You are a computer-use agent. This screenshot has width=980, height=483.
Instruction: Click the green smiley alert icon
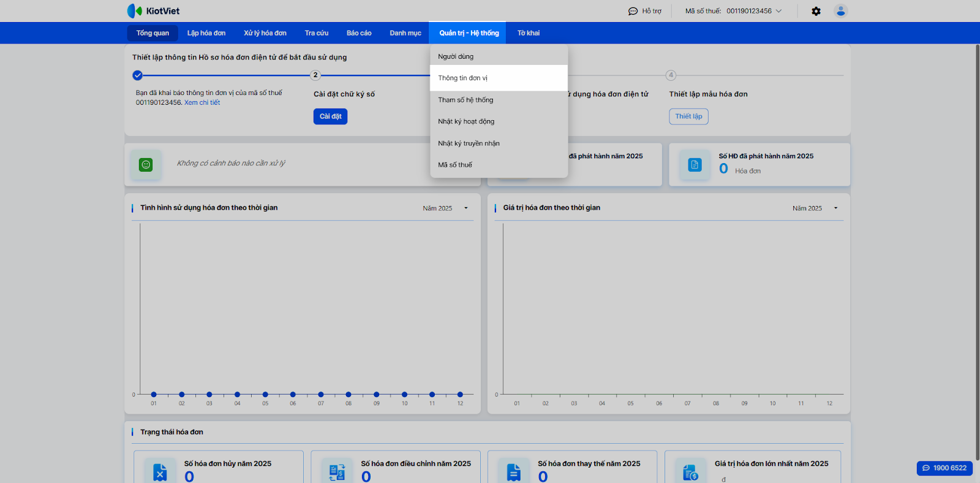146,164
